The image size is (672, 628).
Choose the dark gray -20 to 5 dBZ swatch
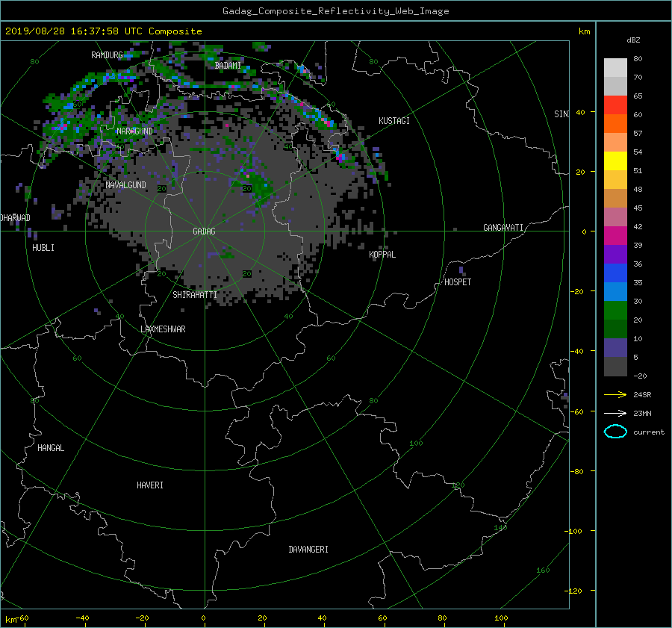point(615,367)
